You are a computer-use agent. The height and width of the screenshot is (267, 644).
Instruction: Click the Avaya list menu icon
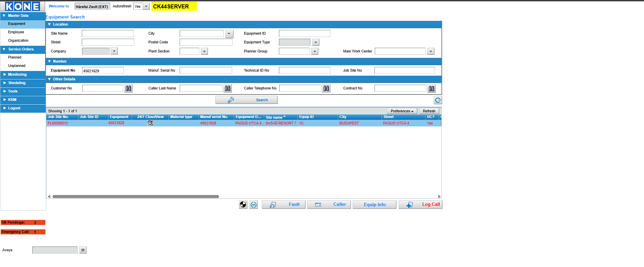click(83, 250)
